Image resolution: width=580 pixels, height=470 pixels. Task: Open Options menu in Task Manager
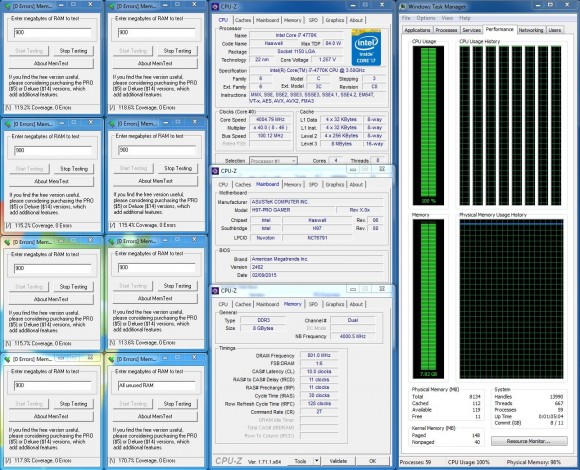click(x=426, y=18)
